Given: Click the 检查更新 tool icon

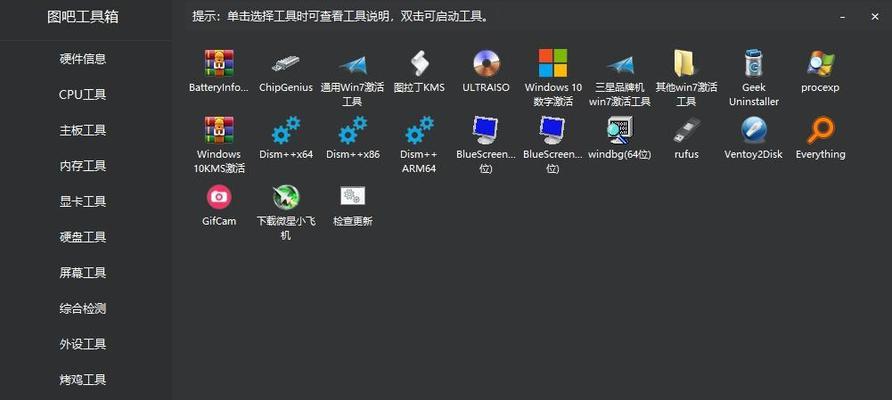Looking at the screenshot, I should [353, 196].
